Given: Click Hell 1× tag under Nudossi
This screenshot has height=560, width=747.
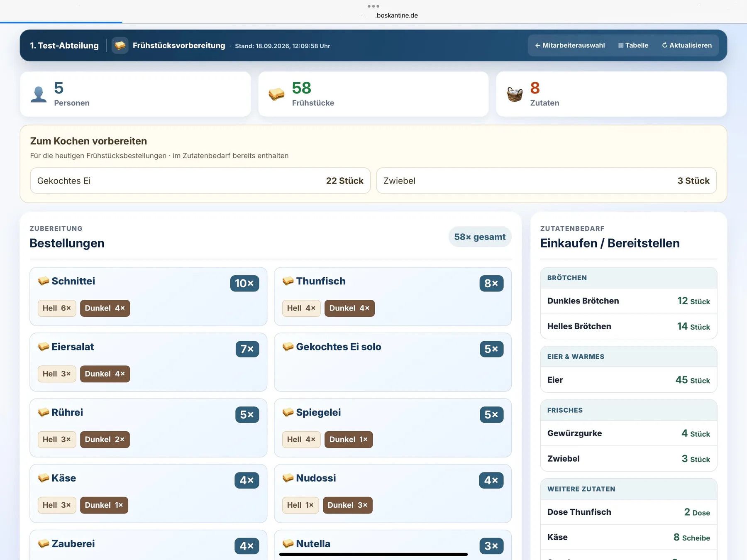Looking at the screenshot, I should tap(300, 505).
